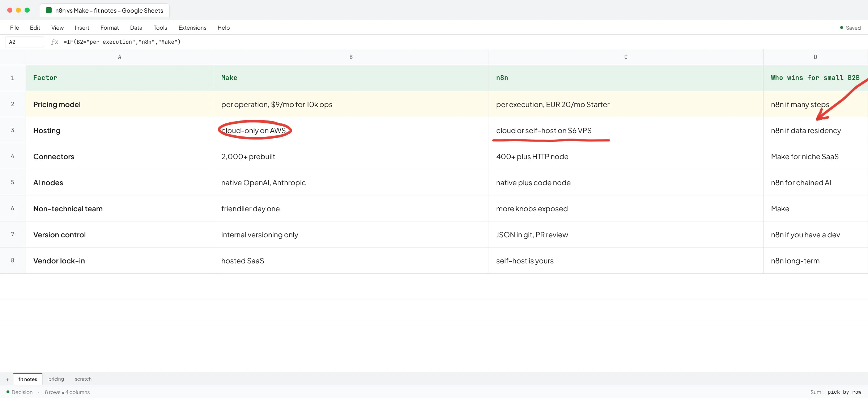Select 'n8n if you have a dev'
The width and height of the screenshot is (868, 398).
(x=816, y=234)
